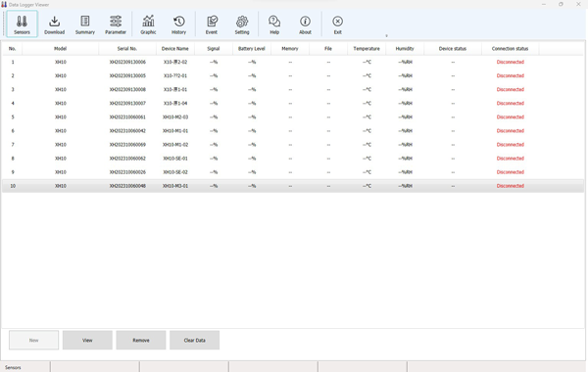This screenshot has height=372, width=588.
Task: Open the Event toolbar icon
Action: click(x=212, y=24)
